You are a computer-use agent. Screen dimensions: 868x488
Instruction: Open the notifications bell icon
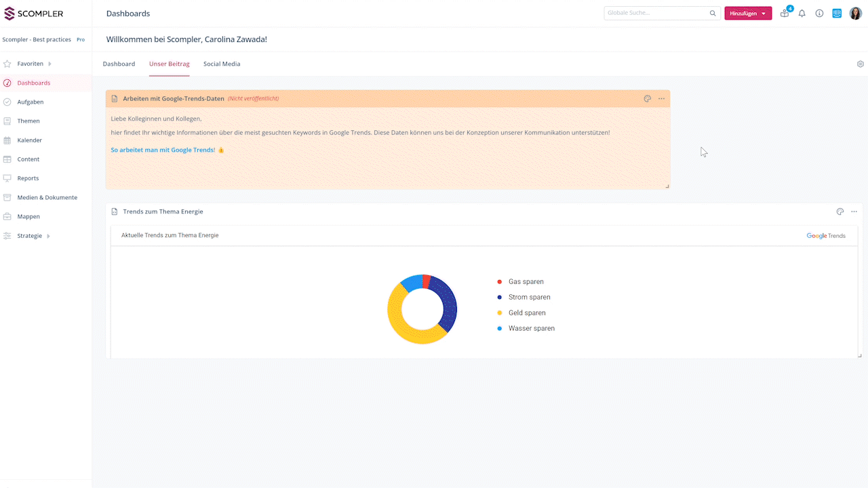point(802,13)
